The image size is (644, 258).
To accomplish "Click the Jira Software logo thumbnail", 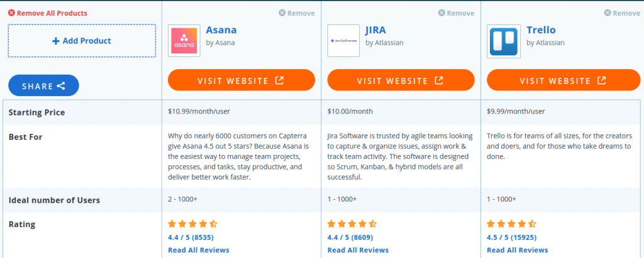I will [343, 40].
